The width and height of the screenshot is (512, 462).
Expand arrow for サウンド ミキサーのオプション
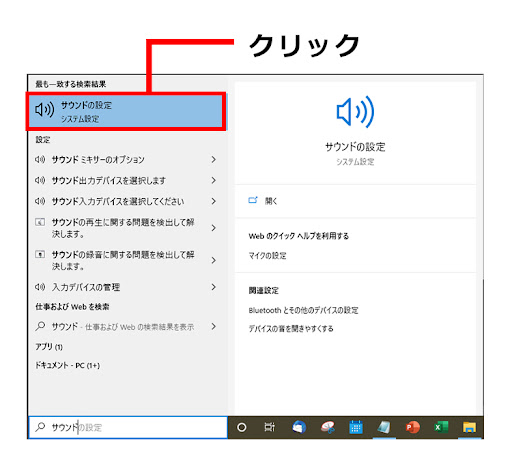pyautogui.click(x=214, y=160)
